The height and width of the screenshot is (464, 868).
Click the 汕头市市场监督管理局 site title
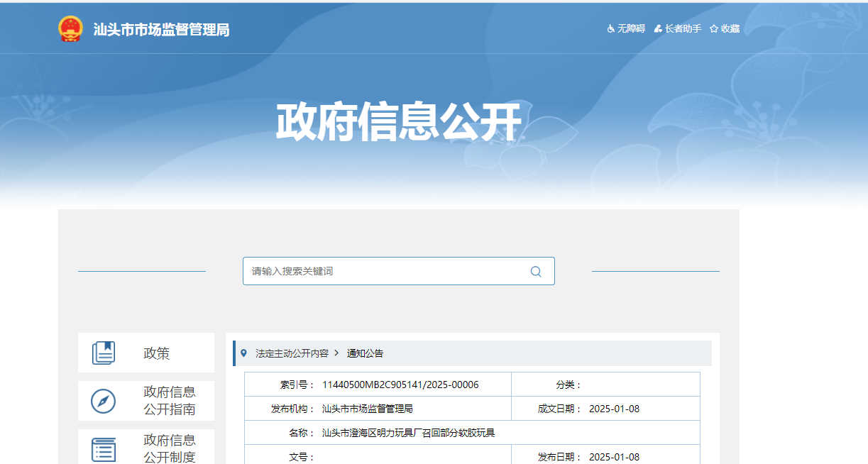(162, 30)
